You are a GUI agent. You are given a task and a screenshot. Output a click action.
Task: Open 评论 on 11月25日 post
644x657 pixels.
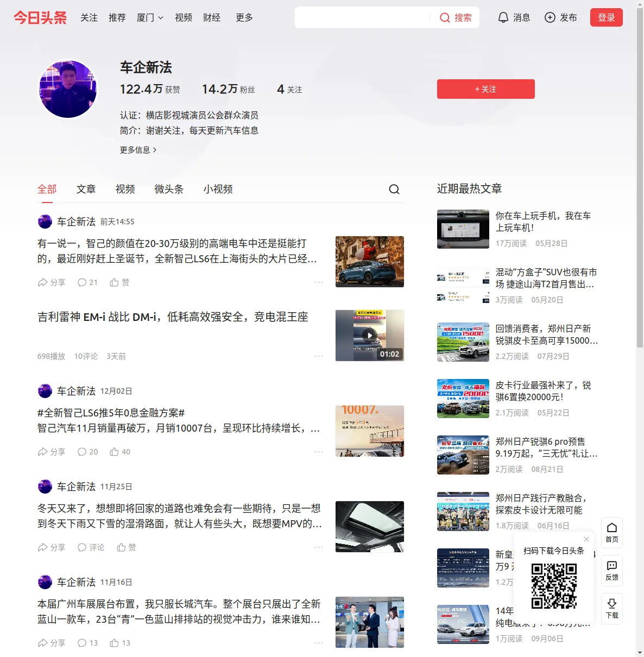tap(91, 547)
